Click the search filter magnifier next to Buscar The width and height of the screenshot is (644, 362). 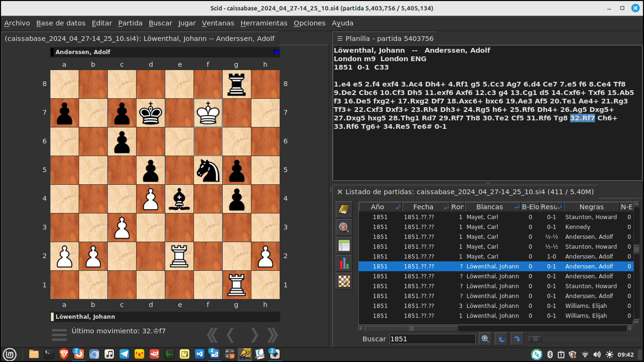(485, 338)
